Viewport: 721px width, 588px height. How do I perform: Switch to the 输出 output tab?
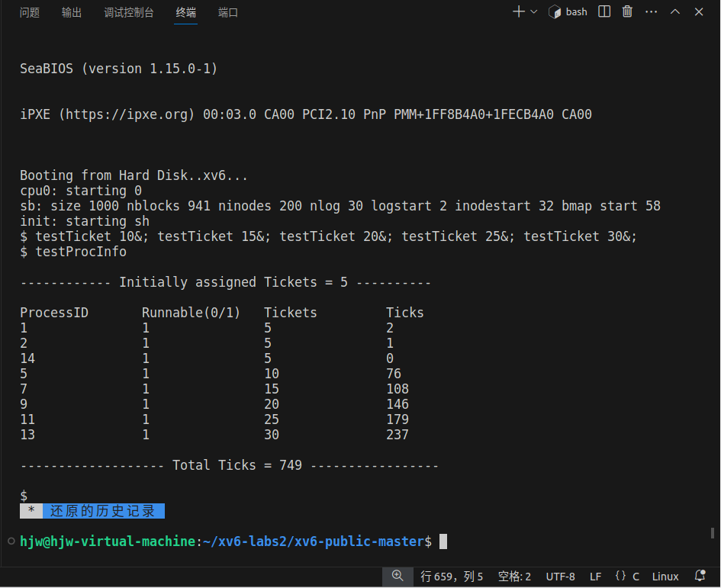click(72, 12)
